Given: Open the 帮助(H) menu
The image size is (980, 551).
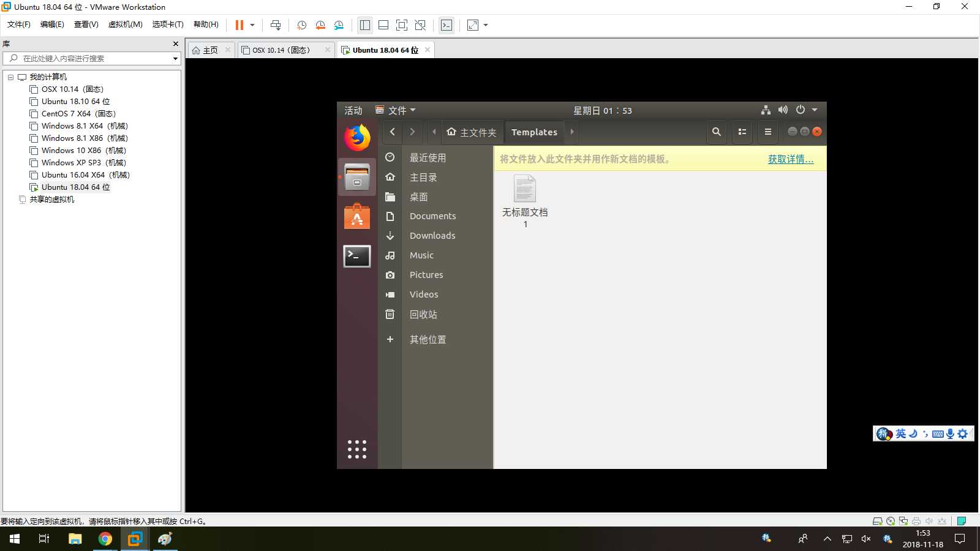Looking at the screenshot, I should (x=206, y=24).
